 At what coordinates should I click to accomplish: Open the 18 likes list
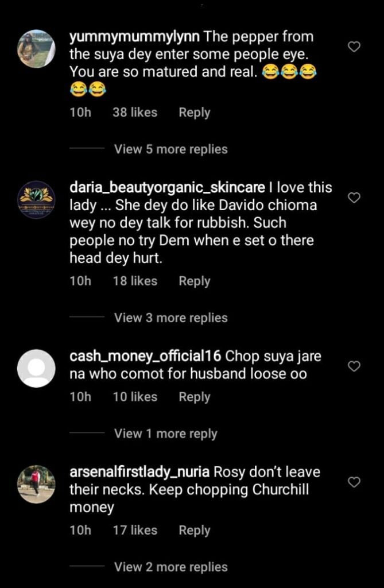135,281
